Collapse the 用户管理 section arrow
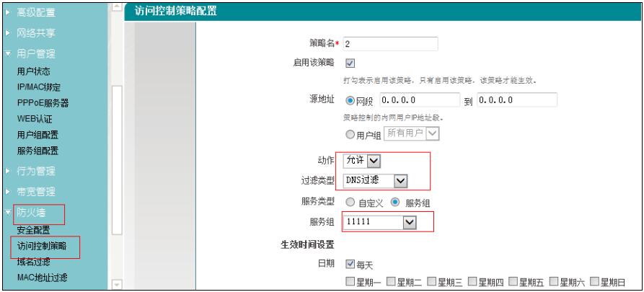Screen dimensions: 644x292 pos(7,54)
